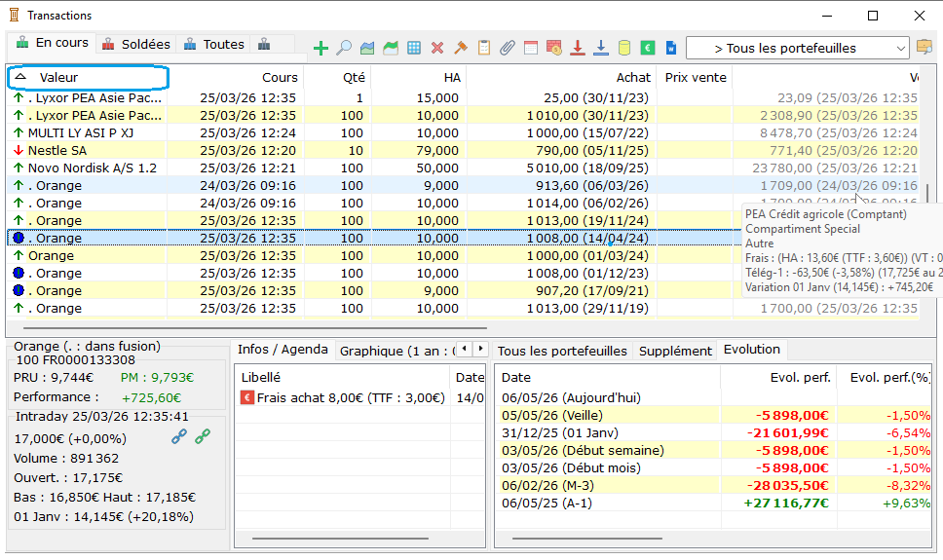The width and height of the screenshot is (943, 560).
Task: Switch to the Toutes tab
Action: tap(214, 44)
